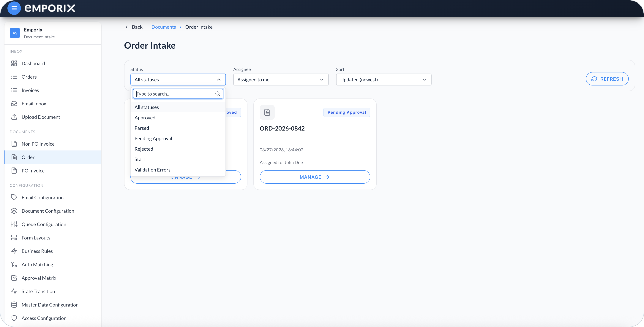Click the Upload Document arrow icon
Image resolution: width=644 pixels, height=327 pixels.
pyautogui.click(x=14, y=117)
